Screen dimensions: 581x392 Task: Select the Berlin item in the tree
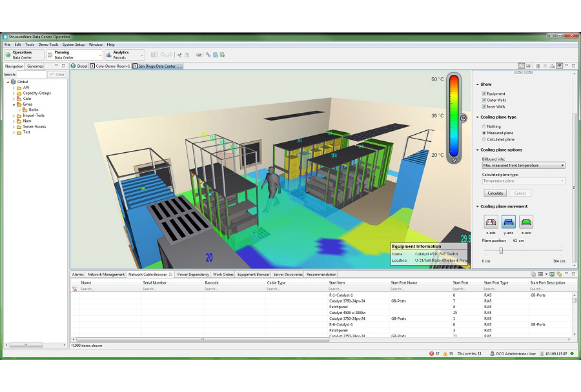(x=34, y=110)
